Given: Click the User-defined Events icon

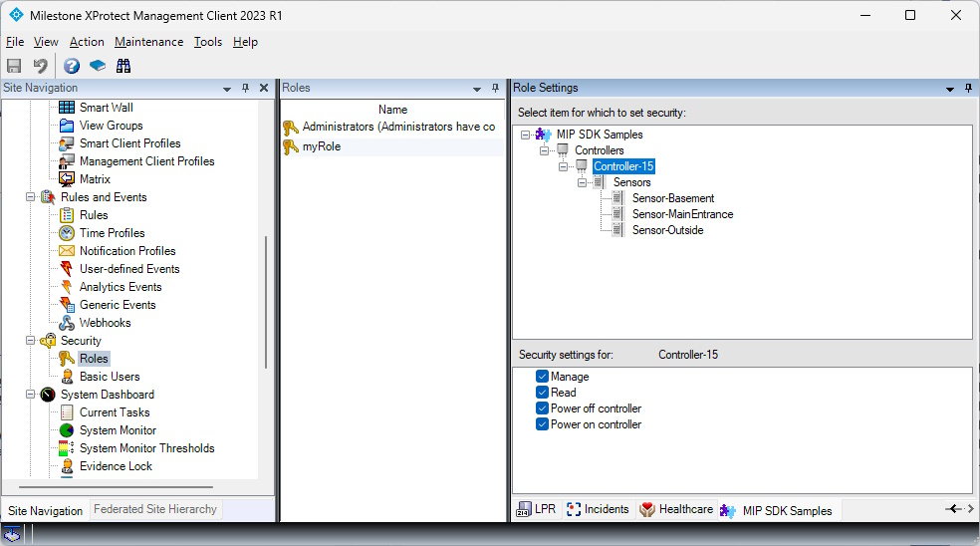Looking at the screenshot, I should (x=67, y=269).
